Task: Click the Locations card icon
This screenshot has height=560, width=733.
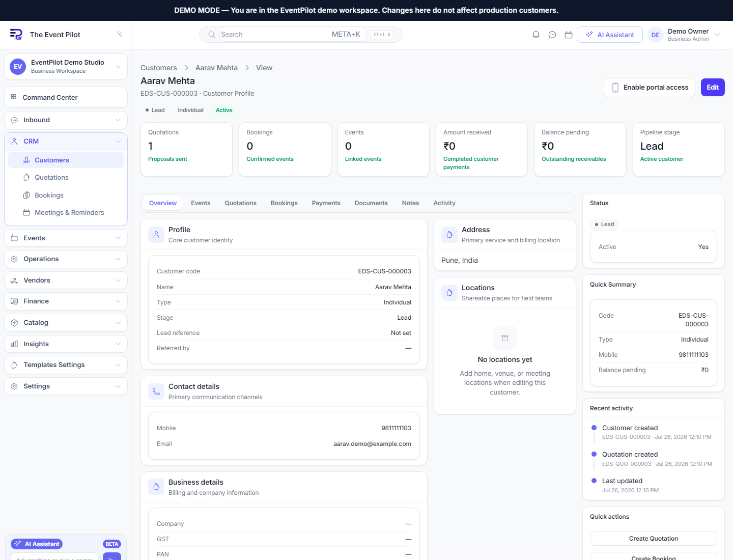Action: 449,293
